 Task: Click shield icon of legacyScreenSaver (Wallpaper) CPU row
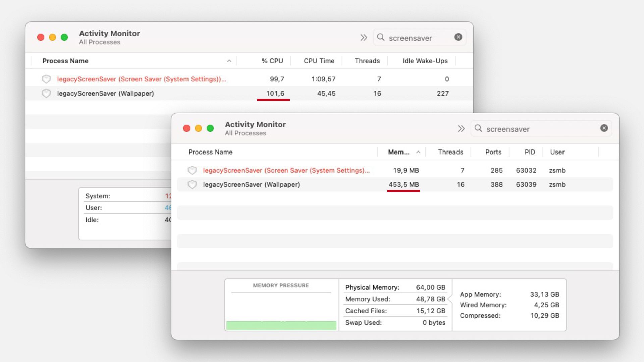(x=46, y=94)
